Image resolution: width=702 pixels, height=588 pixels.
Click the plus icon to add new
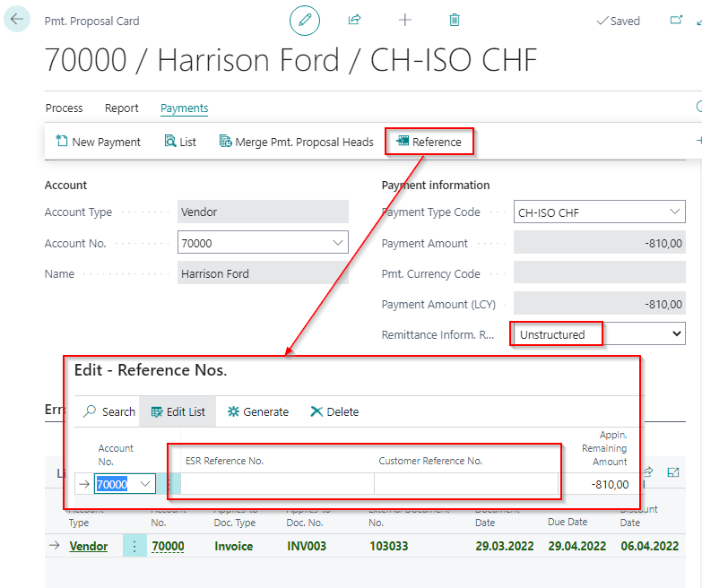click(x=404, y=20)
